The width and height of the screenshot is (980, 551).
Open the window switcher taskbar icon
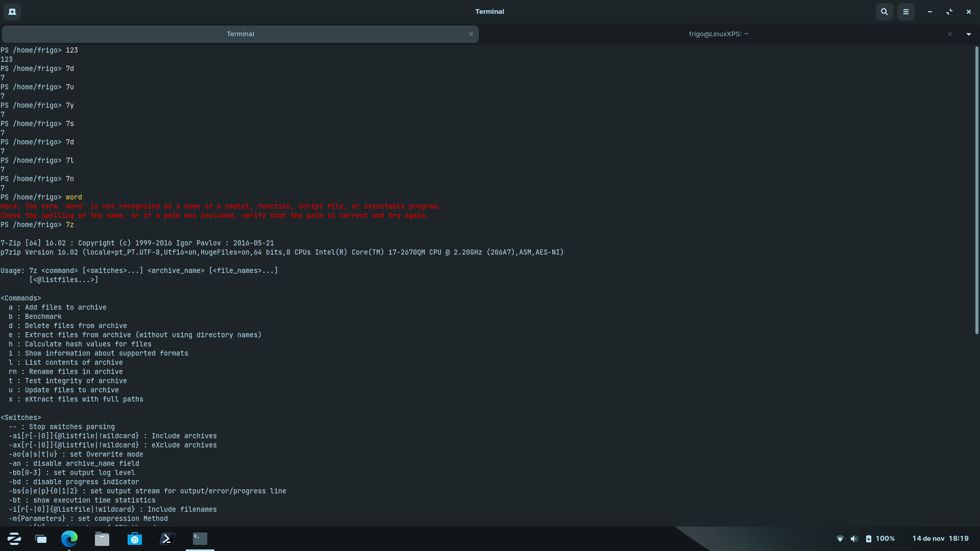pos(40,539)
